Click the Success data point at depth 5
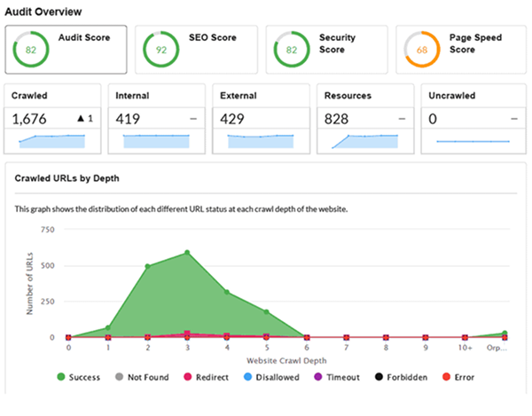 point(266,312)
